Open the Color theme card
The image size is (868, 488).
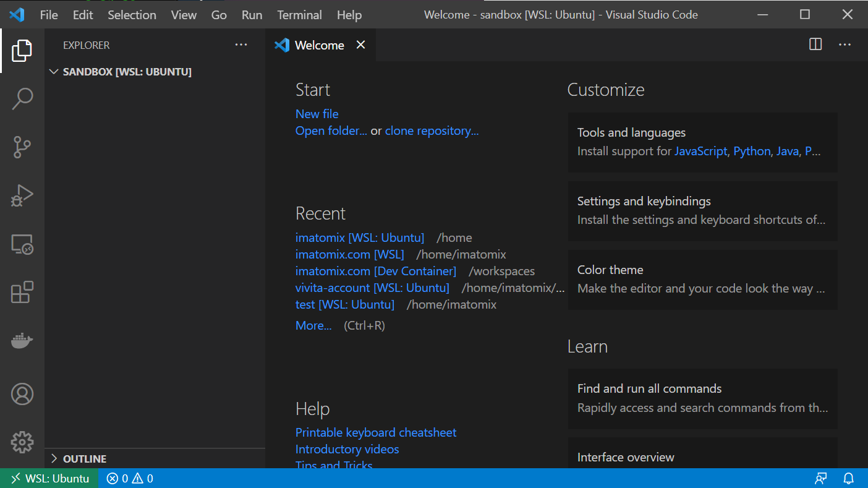(702, 280)
